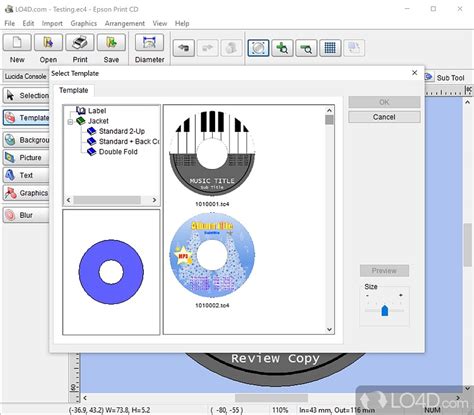Click the New document icon

pyautogui.click(x=17, y=43)
